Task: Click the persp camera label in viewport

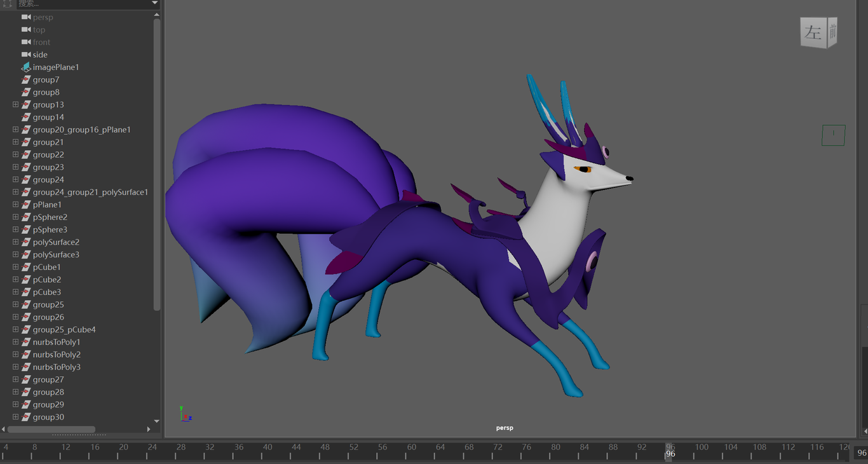Action: (x=505, y=428)
